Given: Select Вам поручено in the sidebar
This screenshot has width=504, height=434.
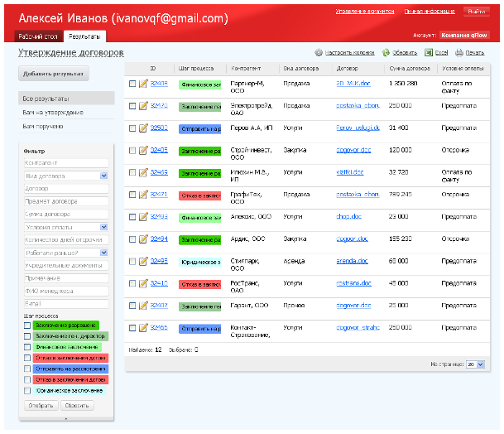Looking at the screenshot, I should [x=66, y=126].
